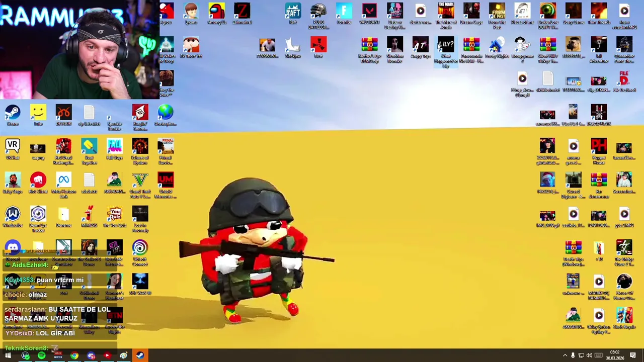Open the Windows Start menu

(8, 356)
